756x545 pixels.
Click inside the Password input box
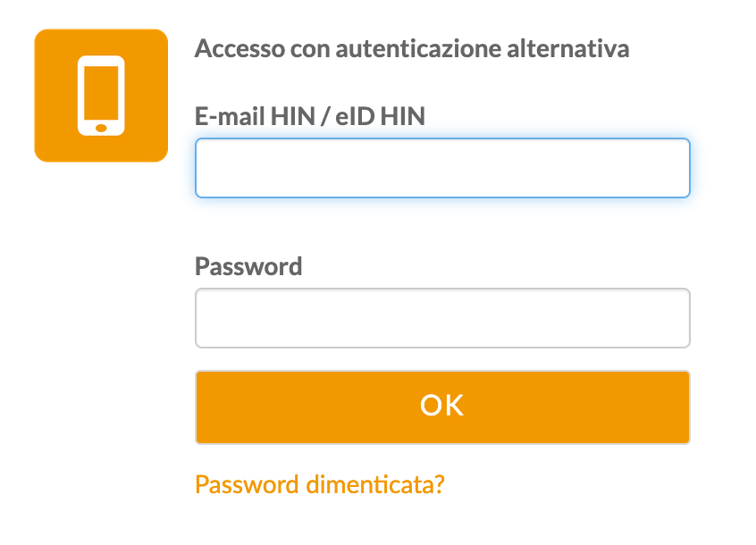[442, 318]
